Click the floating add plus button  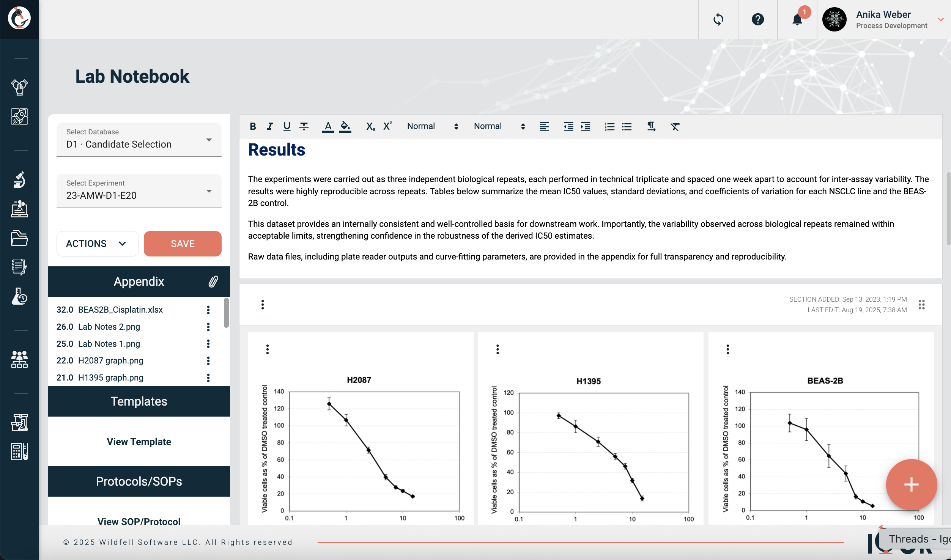(x=912, y=484)
